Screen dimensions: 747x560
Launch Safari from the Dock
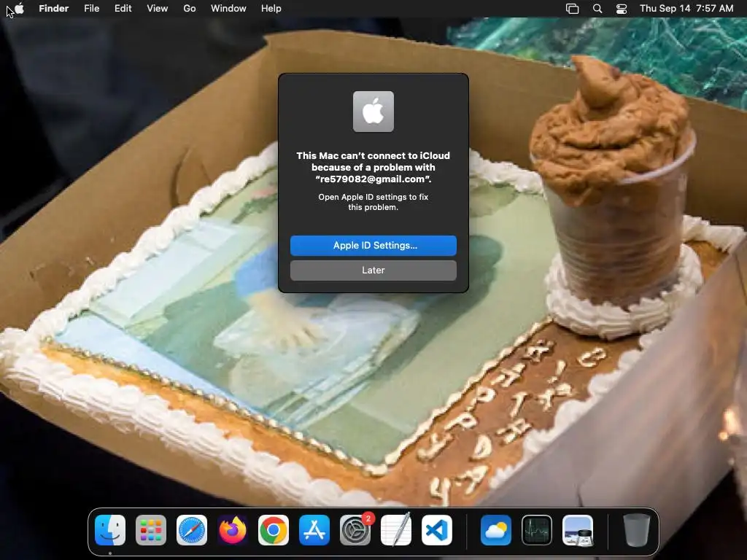pyautogui.click(x=192, y=530)
